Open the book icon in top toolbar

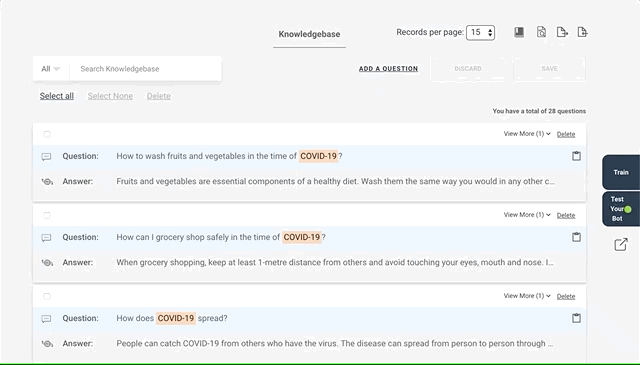coord(519,32)
